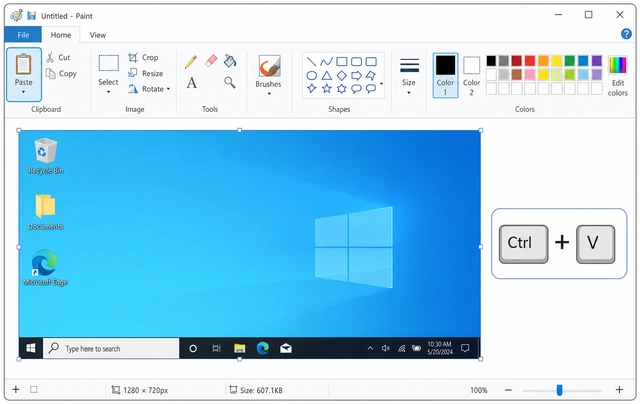Click Microsoft Edge icon in pasted desktop
640x404 pixels.
pos(45,267)
